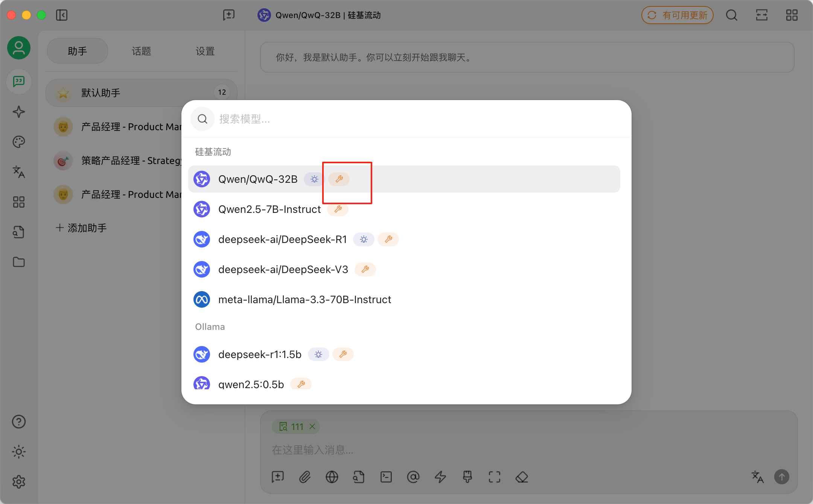Open the files folder icon in sidebar
Viewport: 813px width, 504px height.
click(19, 262)
